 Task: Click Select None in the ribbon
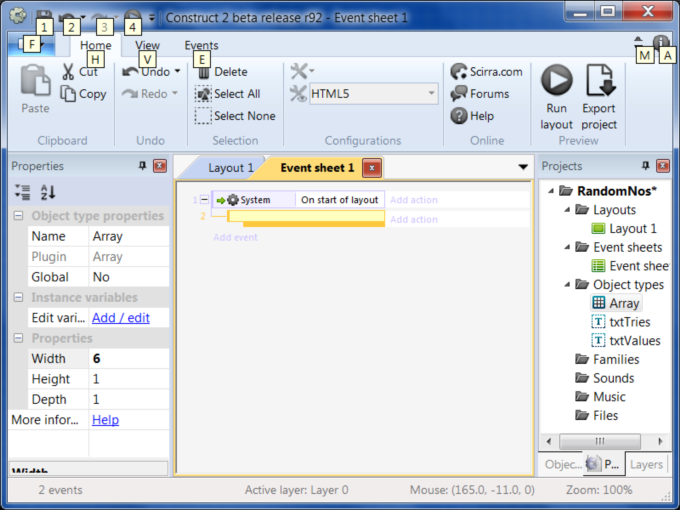(x=235, y=116)
